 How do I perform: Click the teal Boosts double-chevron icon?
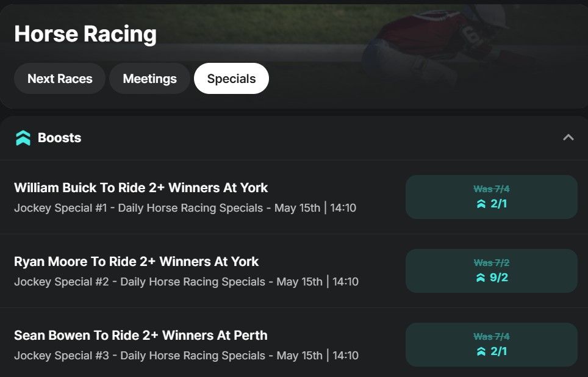point(23,138)
